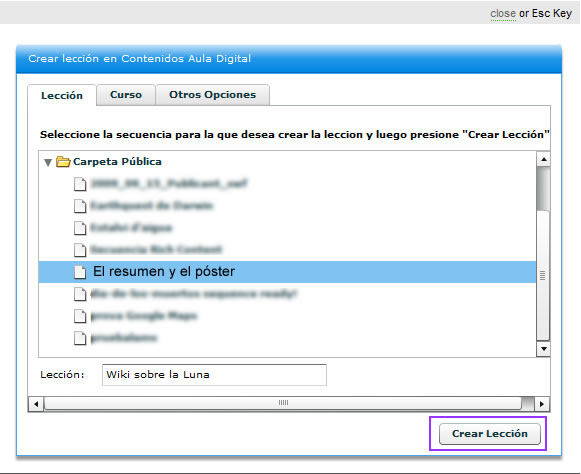Switch to the Curso tab
Image resolution: width=581 pixels, height=474 pixels.
click(x=126, y=95)
